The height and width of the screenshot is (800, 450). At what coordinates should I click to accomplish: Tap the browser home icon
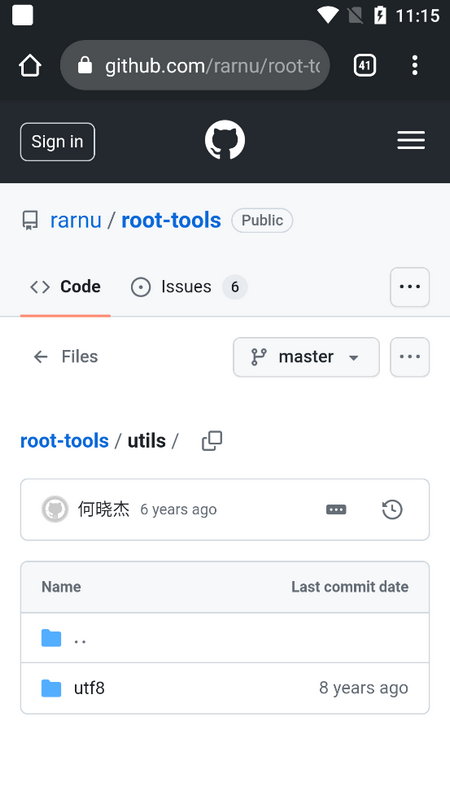[30, 65]
